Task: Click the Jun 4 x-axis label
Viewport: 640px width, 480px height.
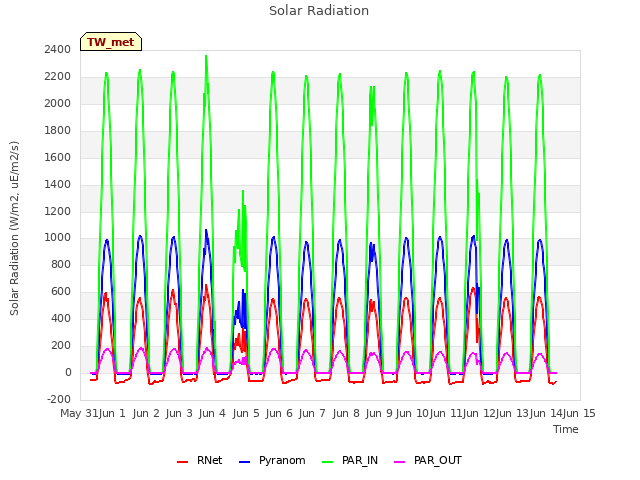Action: coord(212,413)
